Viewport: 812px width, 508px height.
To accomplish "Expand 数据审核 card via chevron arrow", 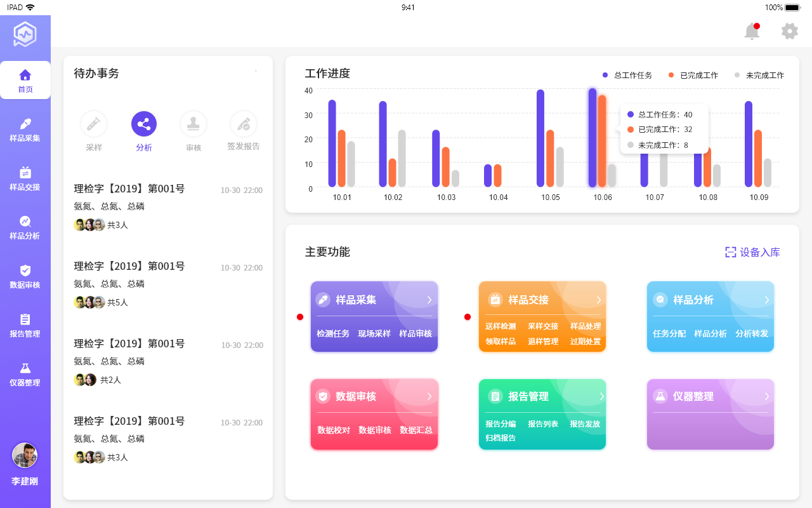I will point(429,396).
